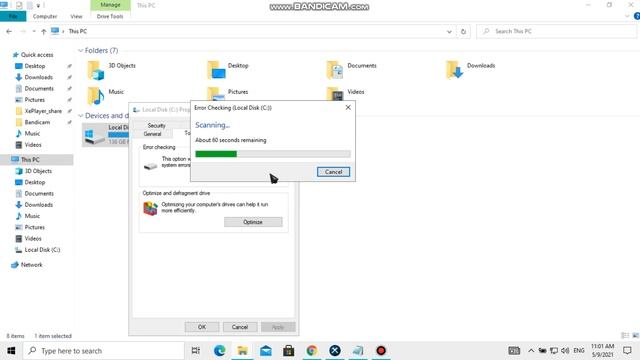Open Bandicam folder in the navigation pane
640x360 pixels.
point(37,122)
